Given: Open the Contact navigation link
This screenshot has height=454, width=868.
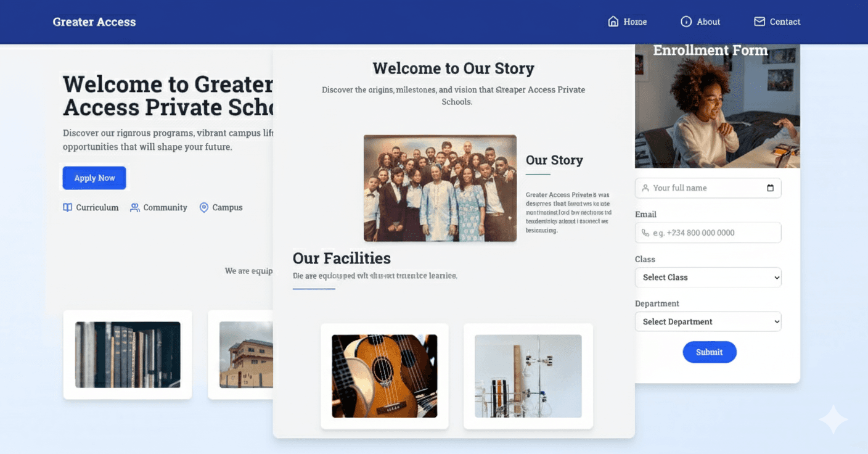Looking at the screenshot, I should tap(777, 22).
